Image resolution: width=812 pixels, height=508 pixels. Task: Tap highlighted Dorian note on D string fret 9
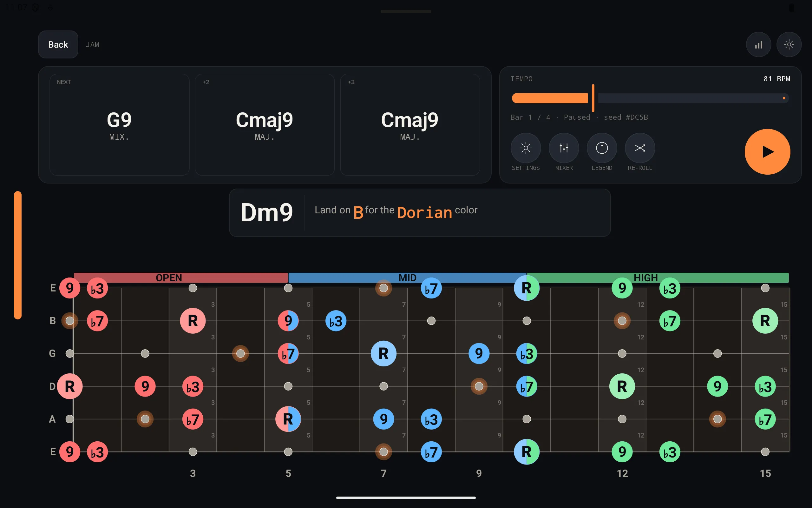tap(479, 386)
